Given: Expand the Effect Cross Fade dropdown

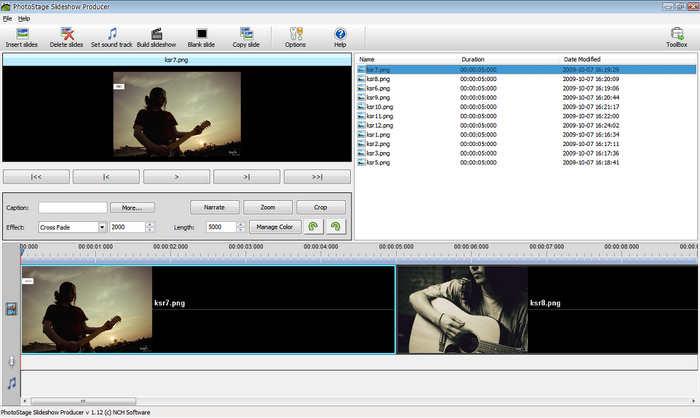Looking at the screenshot, I should [102, 227].
